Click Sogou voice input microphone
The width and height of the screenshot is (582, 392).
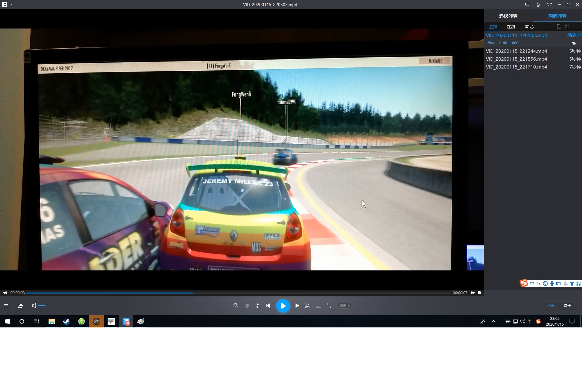[x=552, y=283]
